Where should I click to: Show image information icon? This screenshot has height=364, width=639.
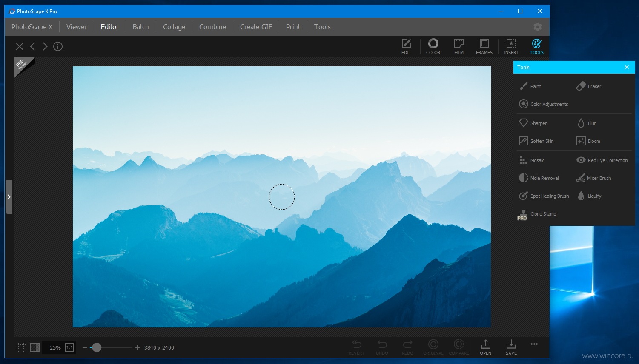58,46
